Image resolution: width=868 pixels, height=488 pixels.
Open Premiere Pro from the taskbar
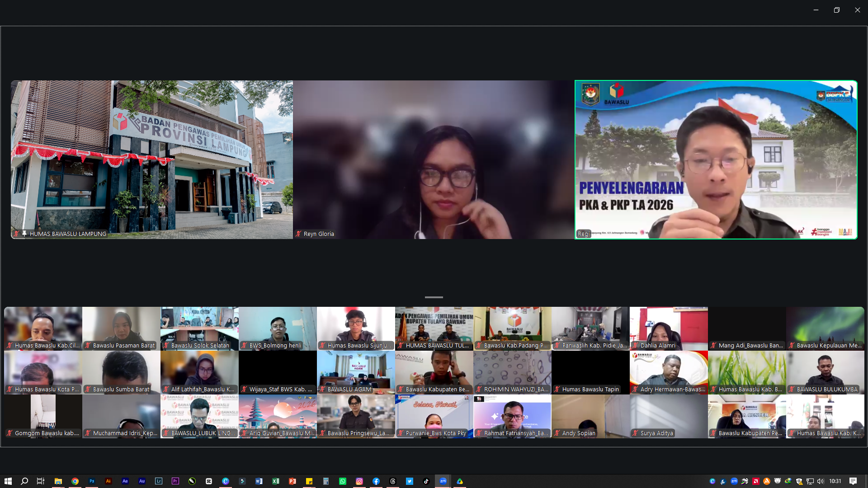point(175,481)
